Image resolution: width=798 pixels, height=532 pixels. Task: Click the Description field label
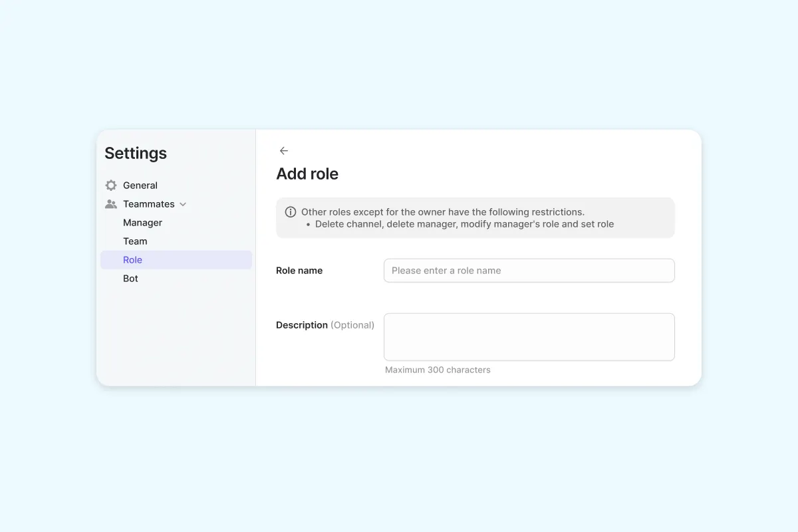click(302, 325)
